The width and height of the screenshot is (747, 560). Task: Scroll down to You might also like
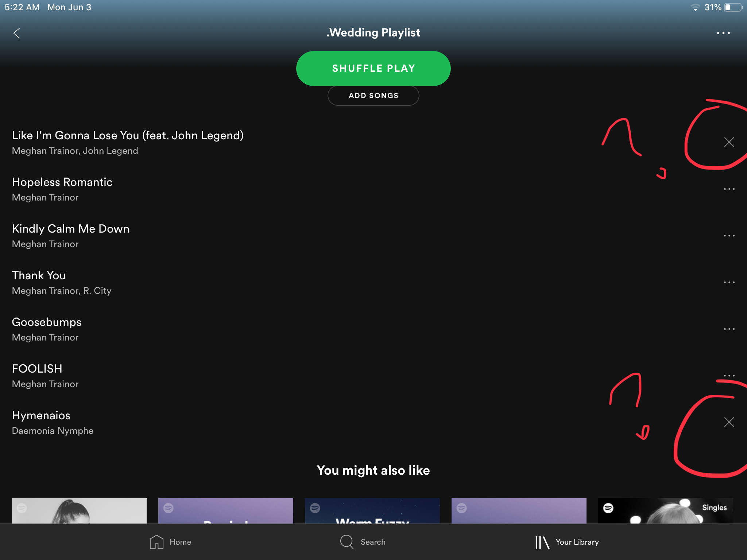pos(373,471)
